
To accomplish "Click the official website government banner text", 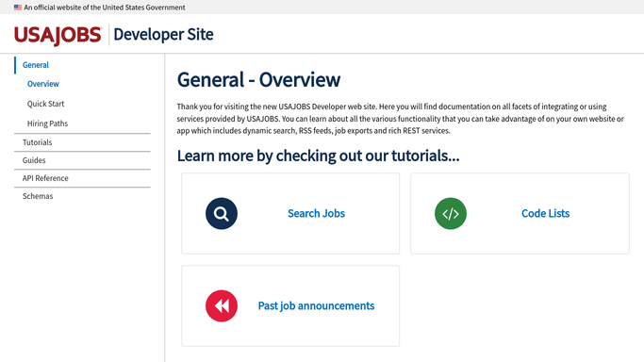I will point(105,8).
